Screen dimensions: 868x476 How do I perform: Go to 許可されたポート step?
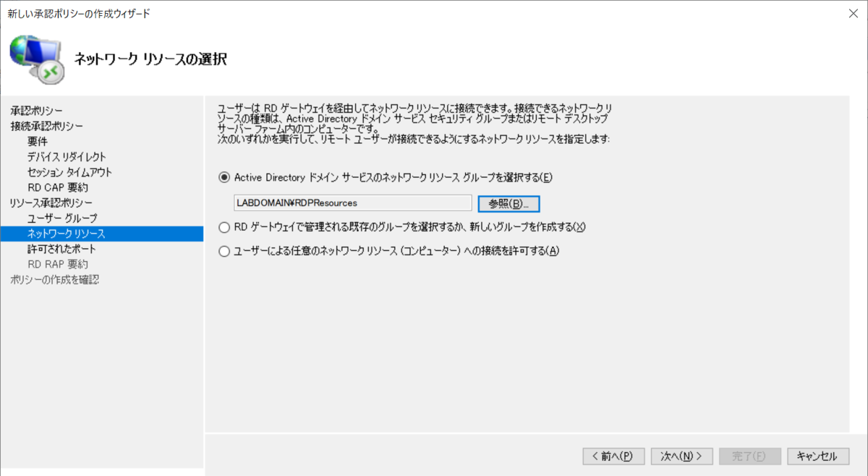tap(61, 249)
